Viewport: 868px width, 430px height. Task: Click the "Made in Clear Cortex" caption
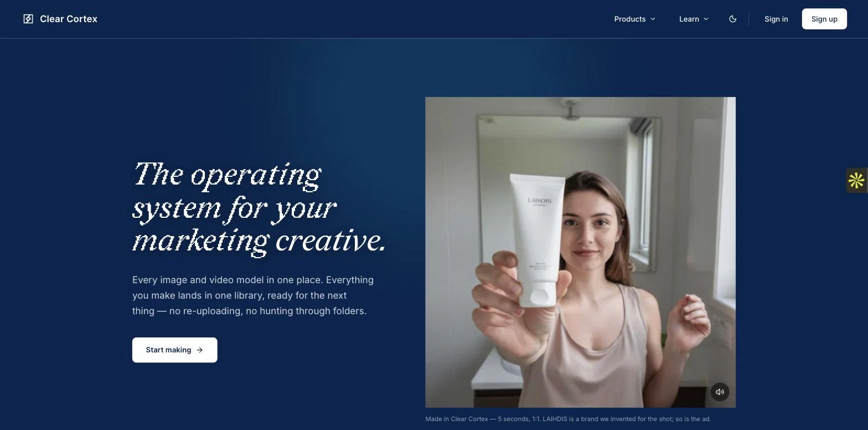pos(568,419)
